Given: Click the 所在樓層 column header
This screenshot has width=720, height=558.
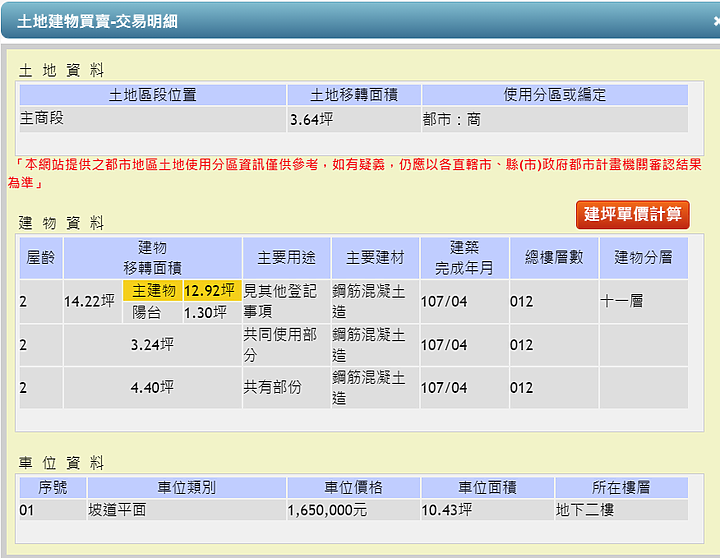Looking at the screenshot, I should click(622, 487).
